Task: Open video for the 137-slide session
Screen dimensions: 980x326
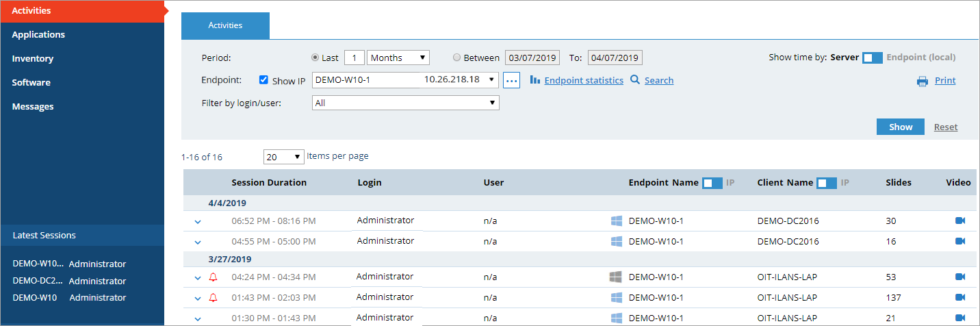Action: (x=959, y=297)
